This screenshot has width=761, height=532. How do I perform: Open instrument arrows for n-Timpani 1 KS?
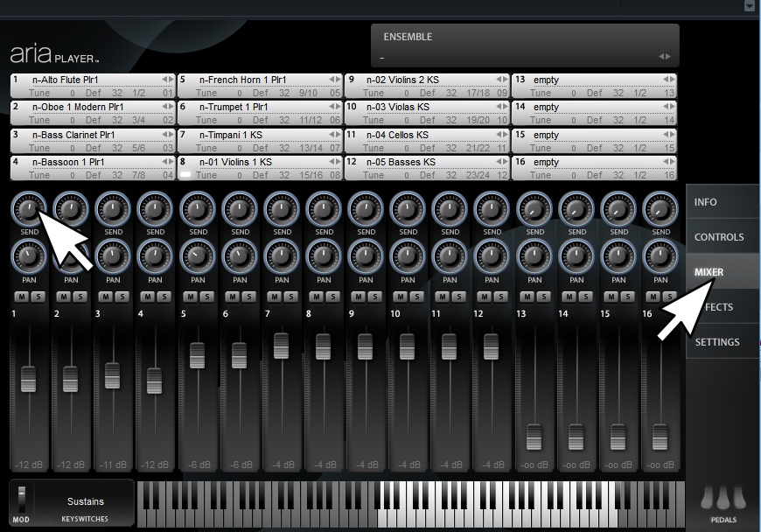[335, 135]
